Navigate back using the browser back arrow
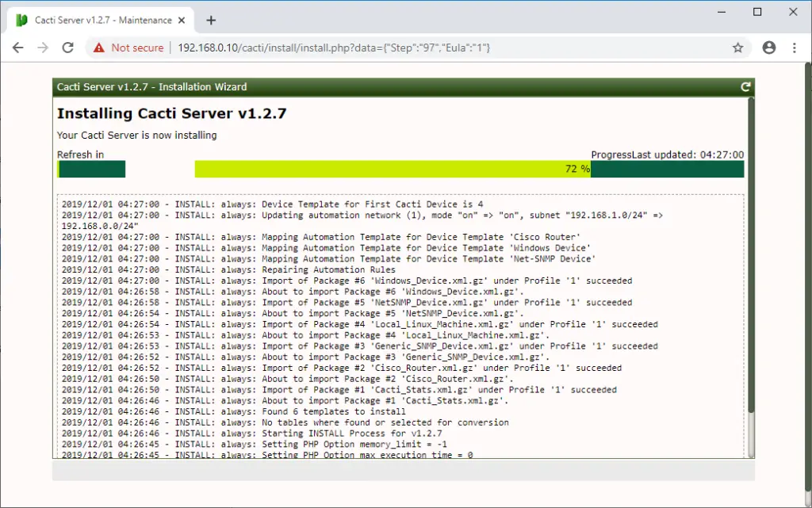 point(17,48)
